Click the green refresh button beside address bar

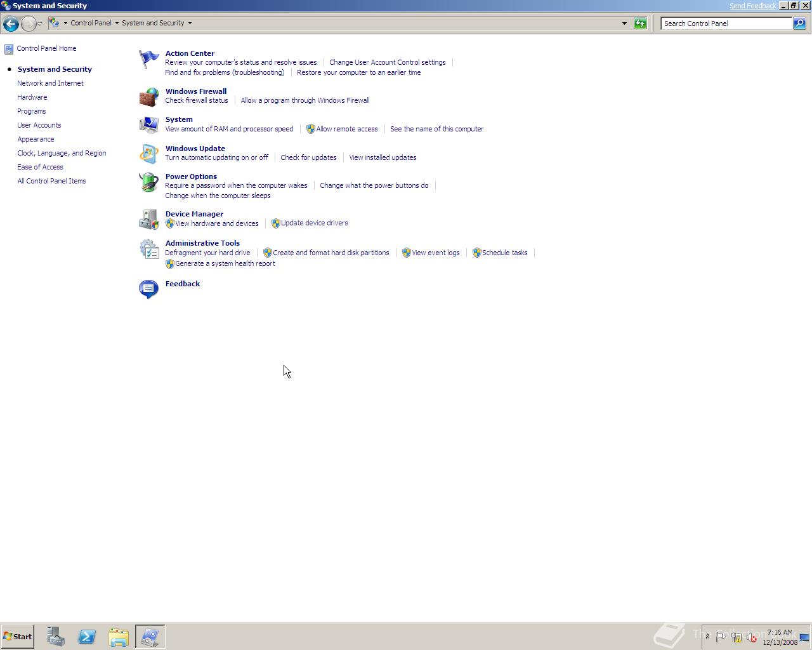coord(640,23)
